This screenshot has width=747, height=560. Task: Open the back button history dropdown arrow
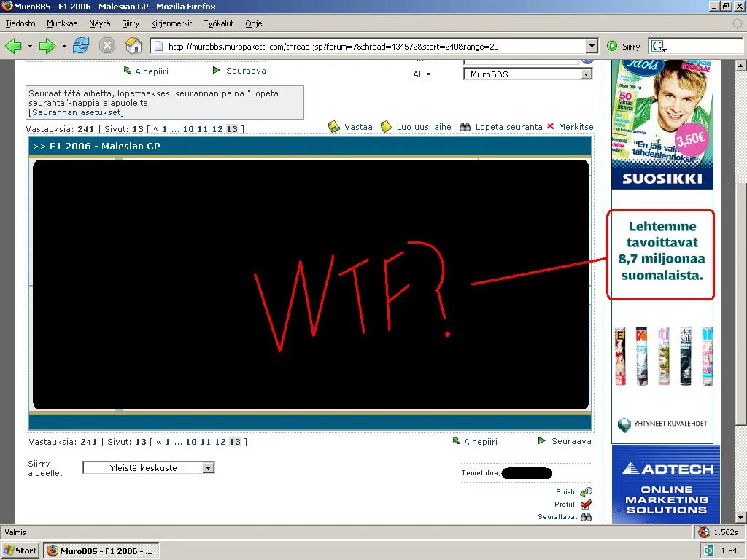[30, 46]
